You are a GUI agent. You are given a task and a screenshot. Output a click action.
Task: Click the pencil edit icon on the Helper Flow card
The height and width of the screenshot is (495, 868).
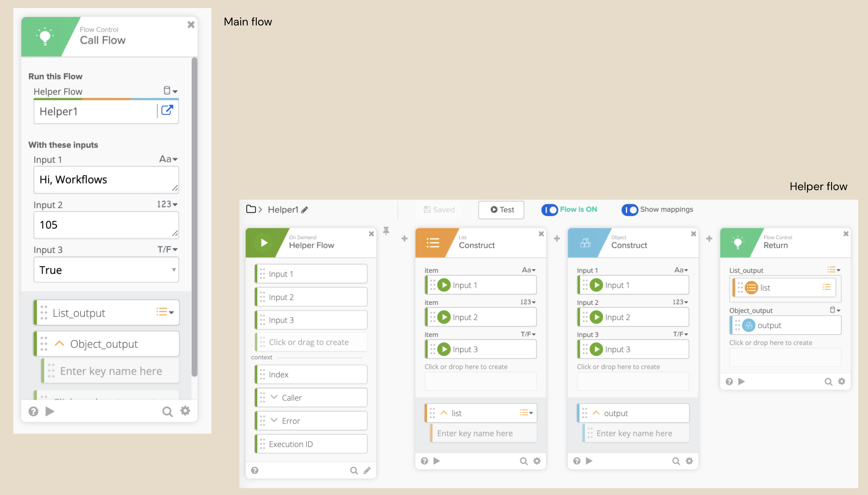point(366,470)
